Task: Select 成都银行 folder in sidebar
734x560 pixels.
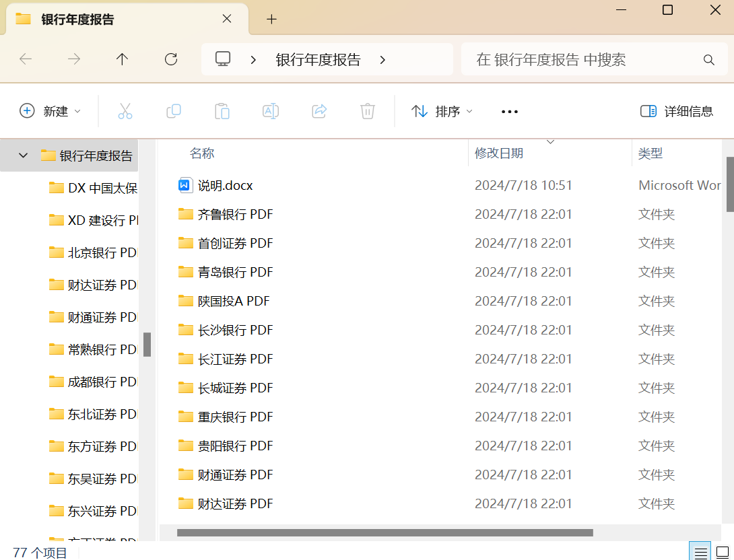Action: pos(93,382)
